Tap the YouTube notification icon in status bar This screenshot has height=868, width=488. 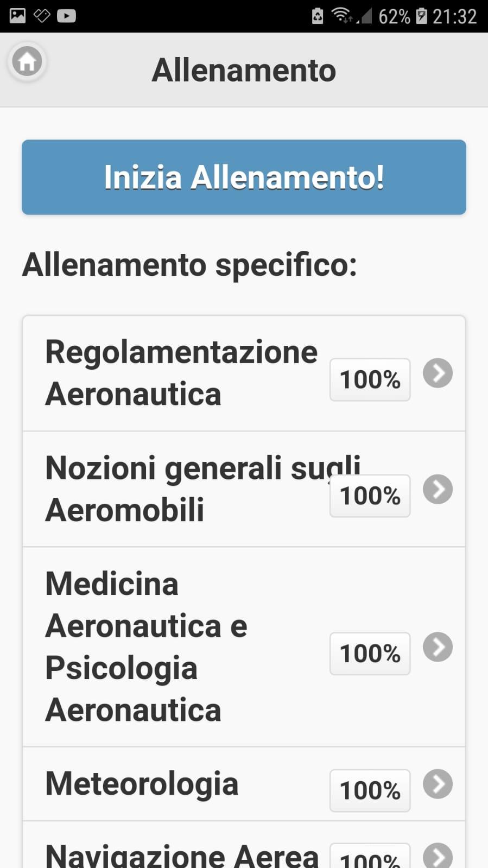click(x=66, y=16)
